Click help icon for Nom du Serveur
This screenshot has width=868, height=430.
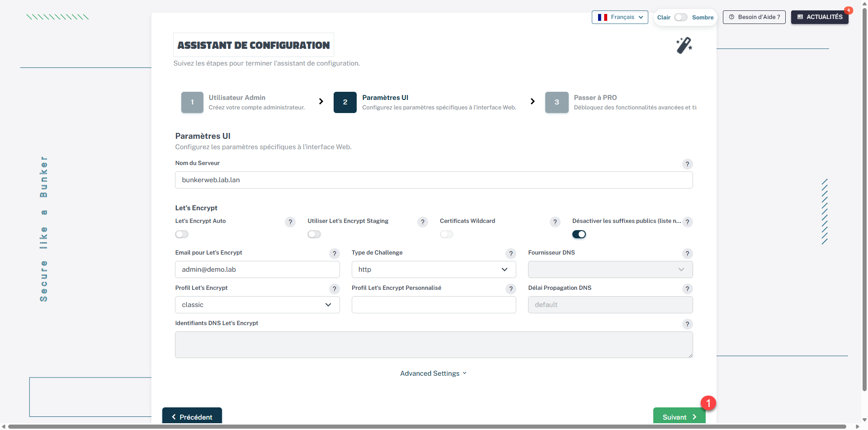(x=687, y=164)
